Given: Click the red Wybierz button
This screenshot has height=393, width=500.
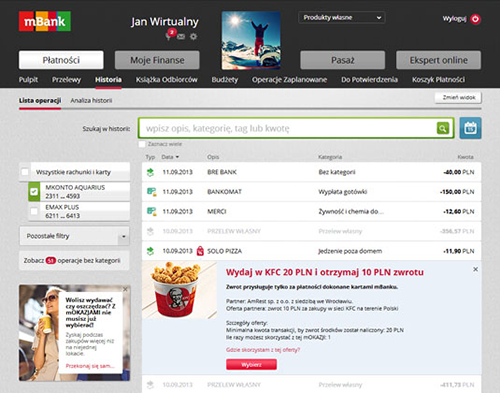Looking at the screenshot, I should pyautogui.click(x=251, y=364).
